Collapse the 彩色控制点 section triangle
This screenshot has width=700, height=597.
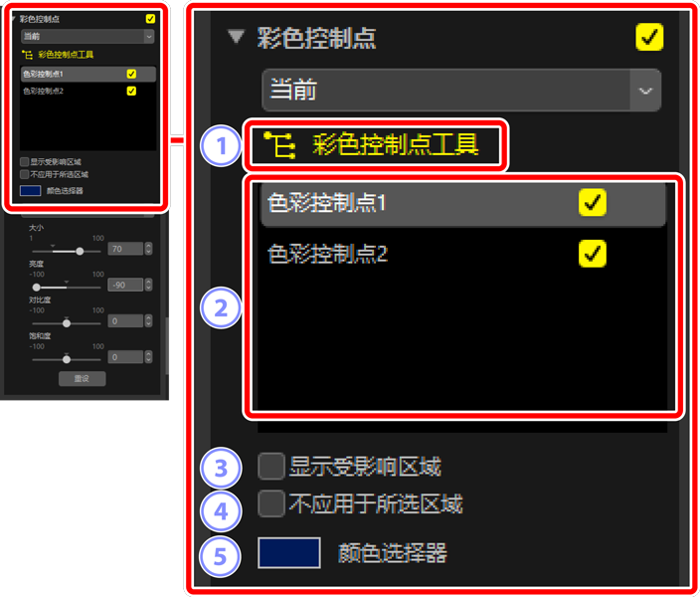(x=236, y=36)
